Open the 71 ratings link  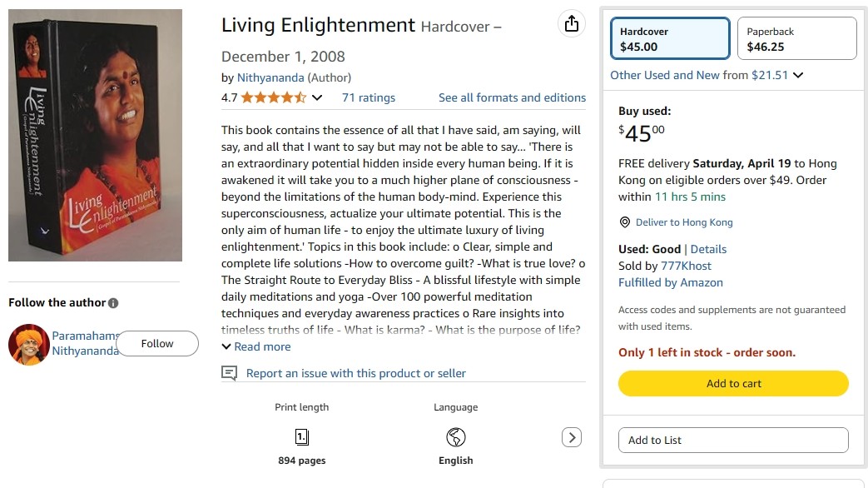pos(369,97)
